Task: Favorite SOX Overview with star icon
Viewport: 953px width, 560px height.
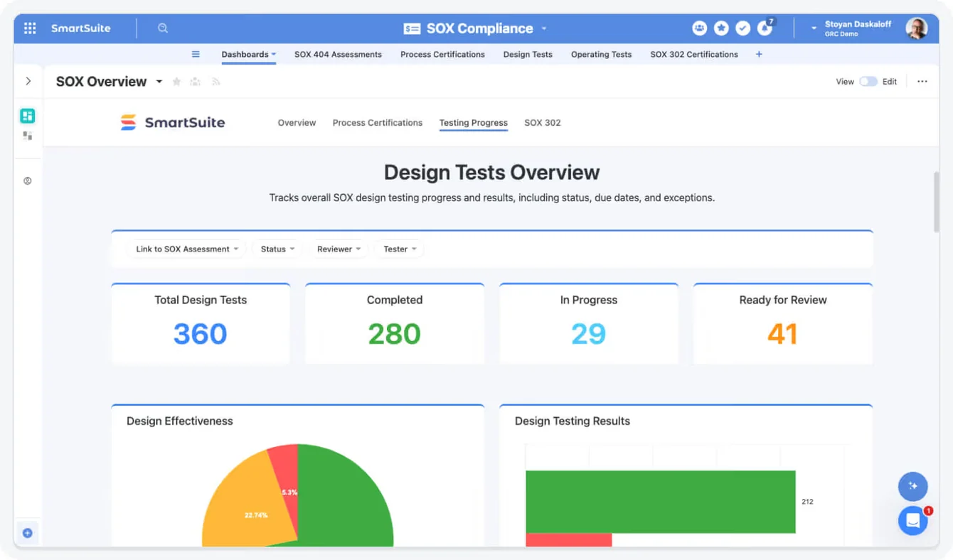Action: (177, 82)
